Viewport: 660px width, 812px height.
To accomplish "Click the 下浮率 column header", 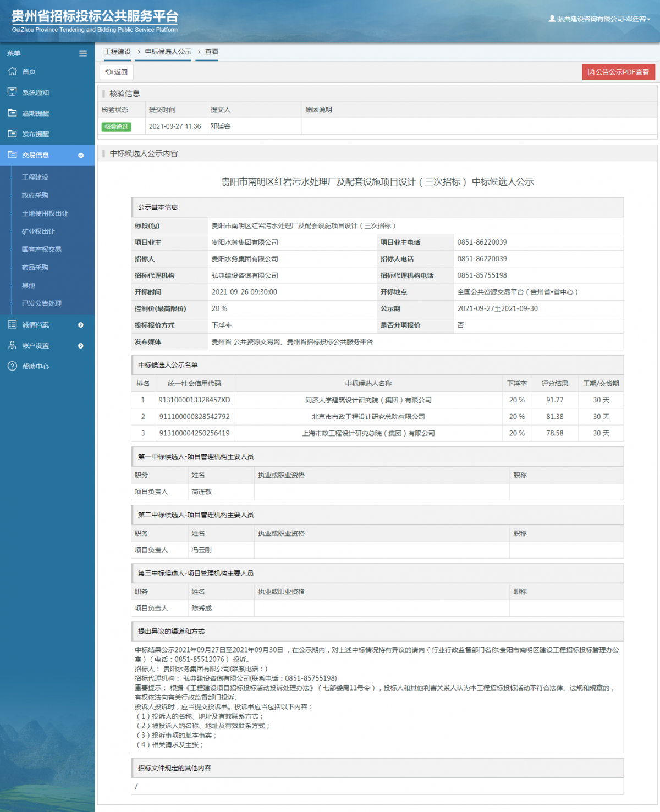I will click(x=516, y=384).
